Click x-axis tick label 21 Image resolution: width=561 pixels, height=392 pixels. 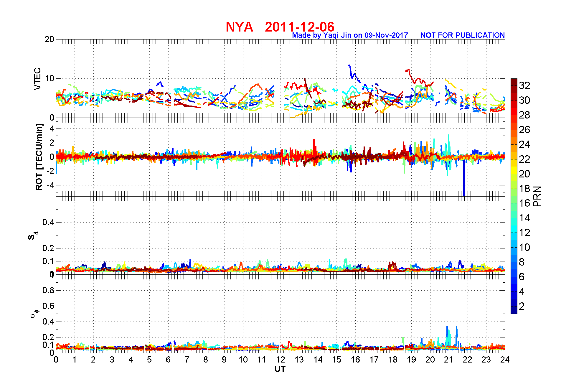(449, 360)
